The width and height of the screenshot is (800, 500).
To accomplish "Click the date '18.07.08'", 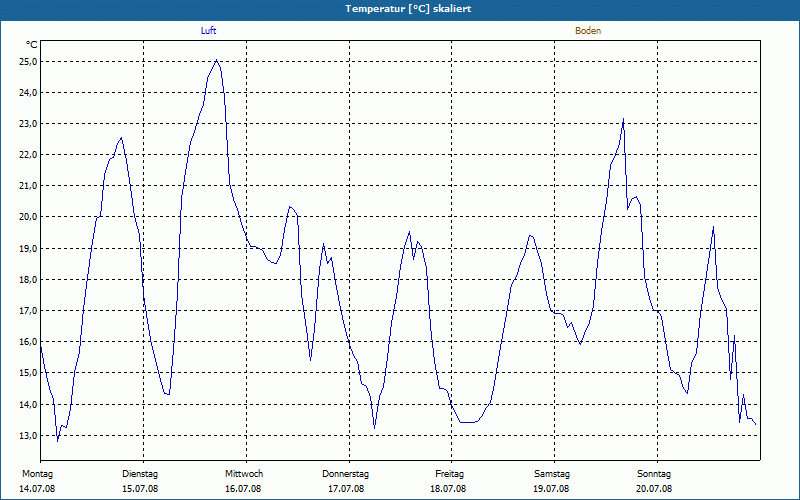I will tap(448, 489).
